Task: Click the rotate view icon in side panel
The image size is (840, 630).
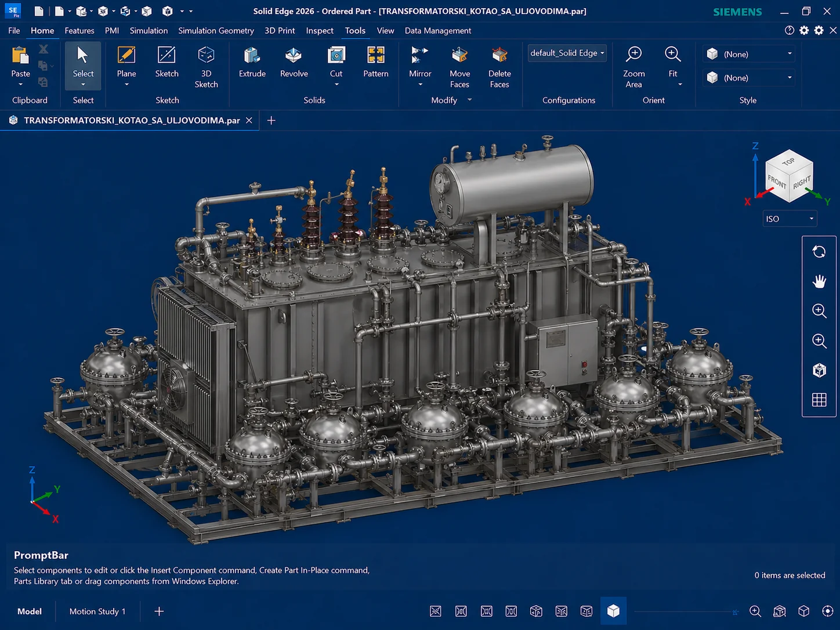Action: point(819,252)
